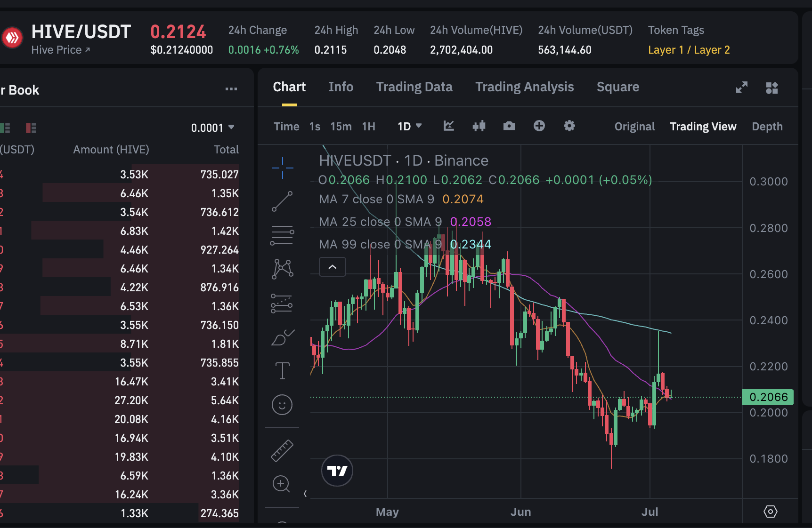812x528 pixels.
Task: Select order row with amount 27.20K
Action: click(120, 400)
